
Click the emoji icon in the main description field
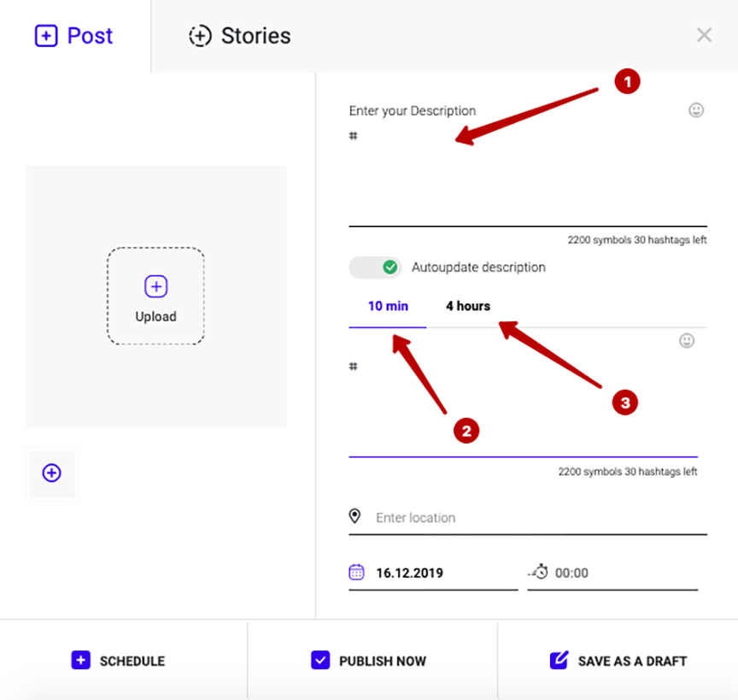(696, 110)
